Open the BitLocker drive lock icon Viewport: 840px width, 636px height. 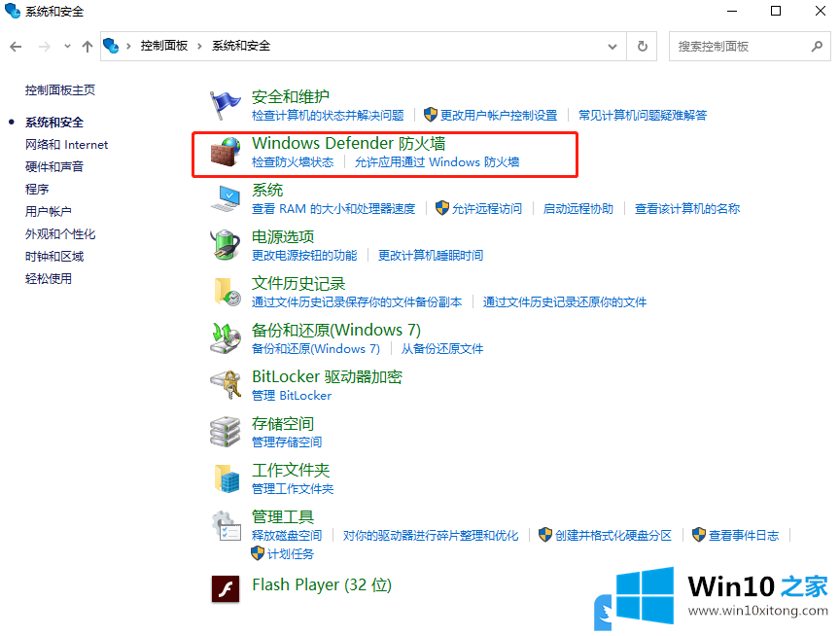(x=225, y=385)
